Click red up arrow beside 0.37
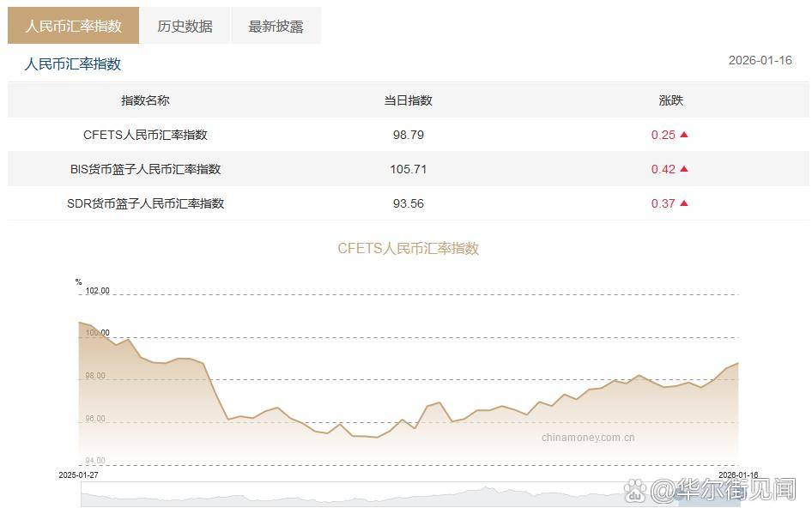812x520 pixels. pyautogui.click(x=684, y=203)
